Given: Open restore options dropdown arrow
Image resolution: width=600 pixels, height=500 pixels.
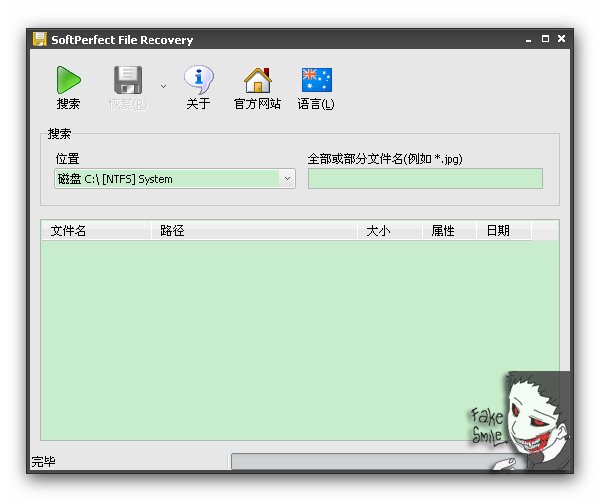Looking at the screenshot, I should click(x=163, y=86).
